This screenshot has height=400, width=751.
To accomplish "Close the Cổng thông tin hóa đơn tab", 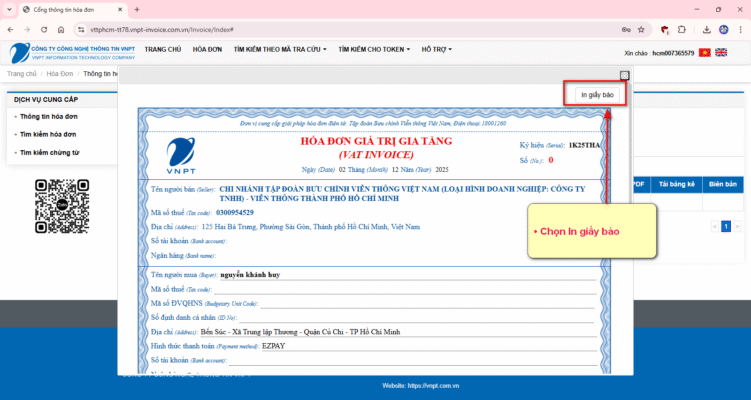I will tap(121, 10).
